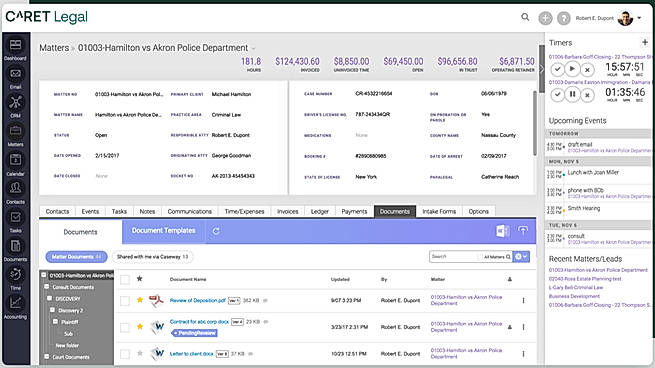
Task: Collapse the Plaintiff folder
Action: tap(55, 322)
